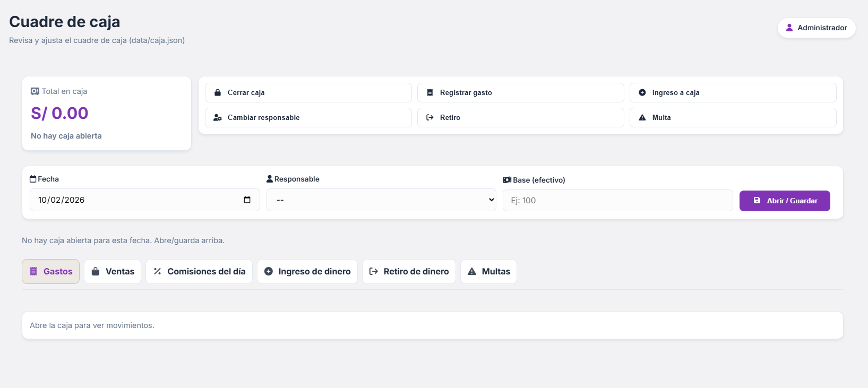Show the Ingreso de dinero tab
The width and height of the screenshot is (868, 388).
(307, 271)
